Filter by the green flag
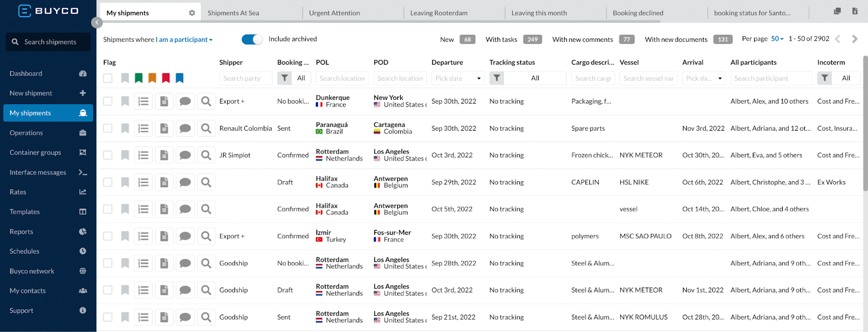Image resolution: width=868 pixels, height=332 pixels. coord(139,78)
